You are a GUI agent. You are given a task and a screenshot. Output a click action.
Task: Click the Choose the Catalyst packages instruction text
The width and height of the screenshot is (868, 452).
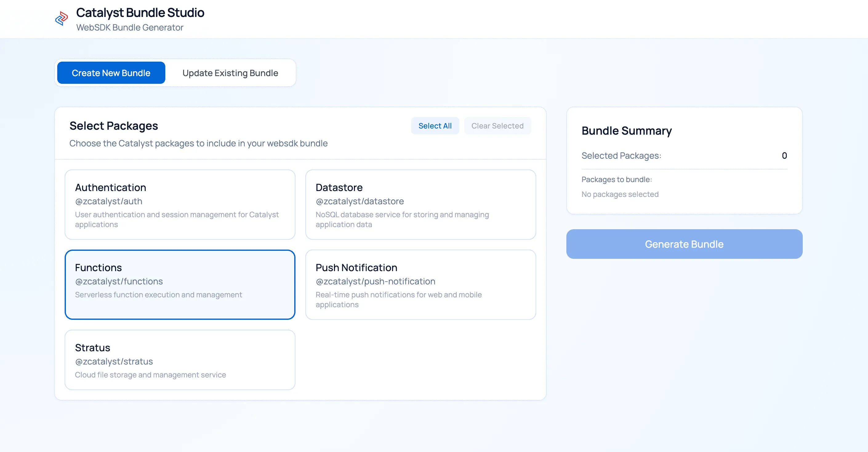pyautogui.click(x=199, y=143)
